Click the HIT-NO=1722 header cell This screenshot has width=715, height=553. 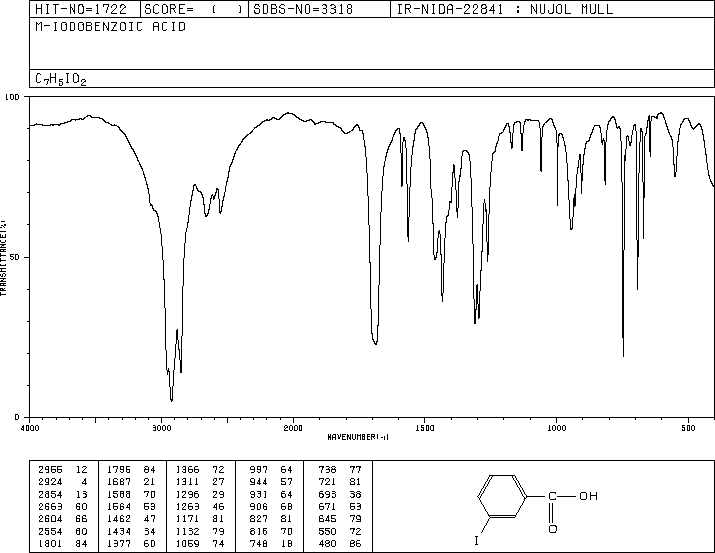(81, 9)
